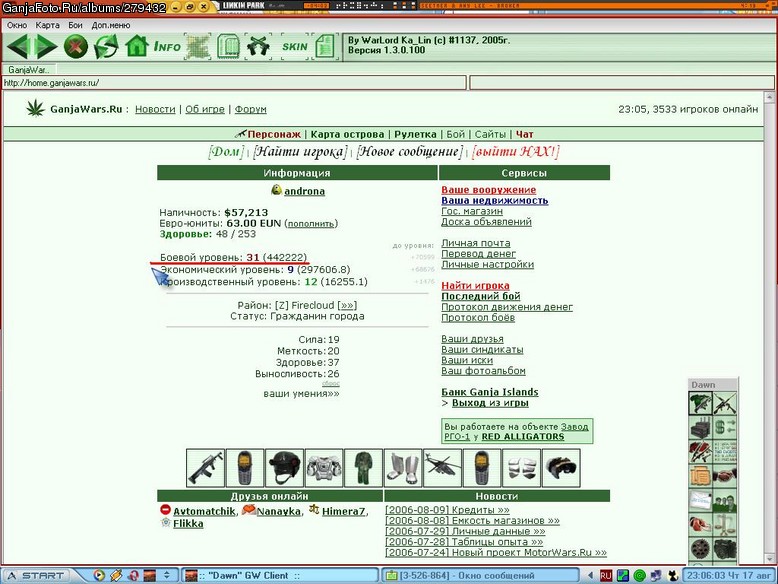Expand район Firecloud via the »» link
The height and width of the screenshot is (584, 778).
[x=347, y=306]
